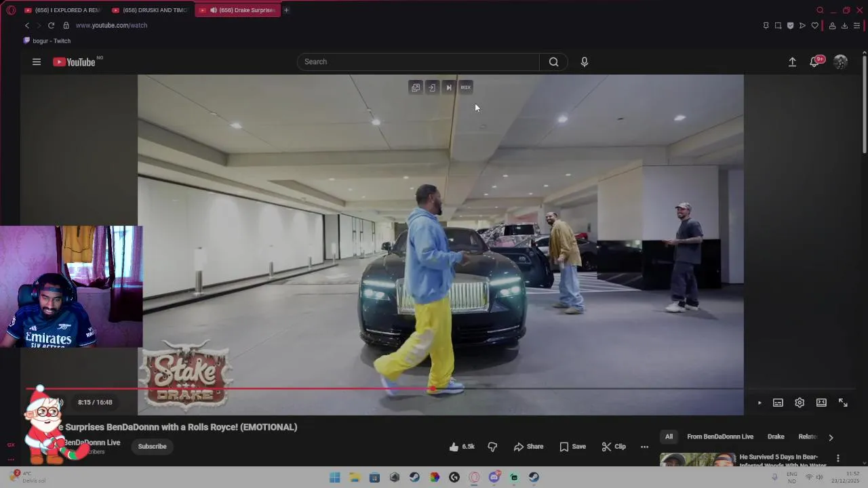Open options menu for the suggested bear video
The height and width of the screenshot is (488, 868).
point(837,459)
